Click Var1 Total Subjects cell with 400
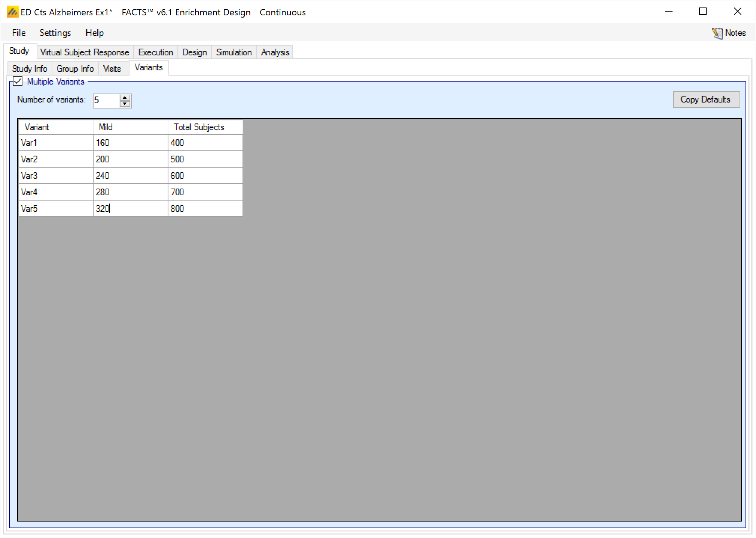The width and height of the screenshot is (756, 538). coord(205,143)
